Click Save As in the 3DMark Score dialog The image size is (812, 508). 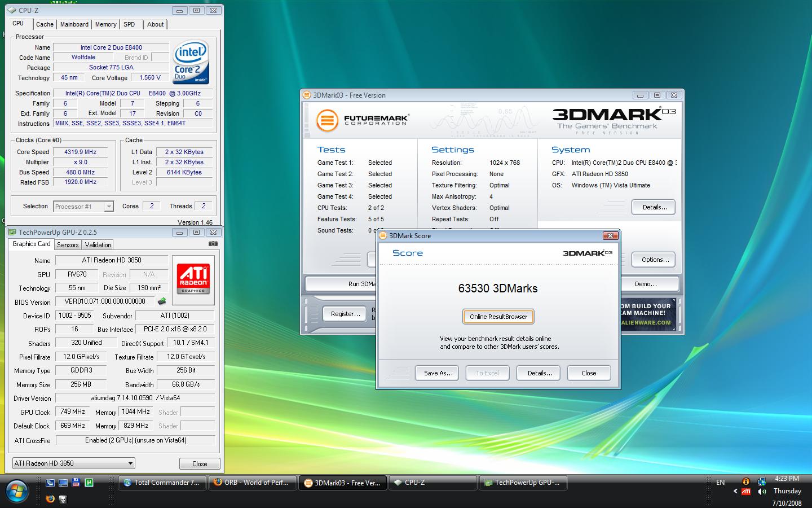coord(438,373)
